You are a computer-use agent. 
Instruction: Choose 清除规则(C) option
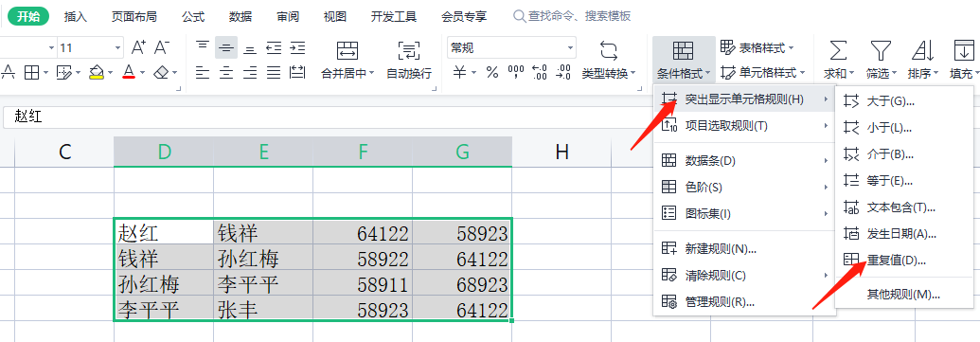pos(743,275)
